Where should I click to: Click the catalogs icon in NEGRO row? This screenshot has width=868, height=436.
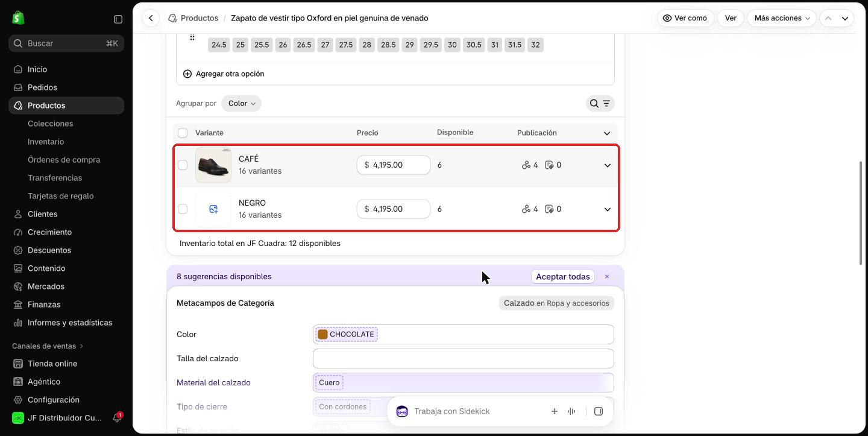549,209
